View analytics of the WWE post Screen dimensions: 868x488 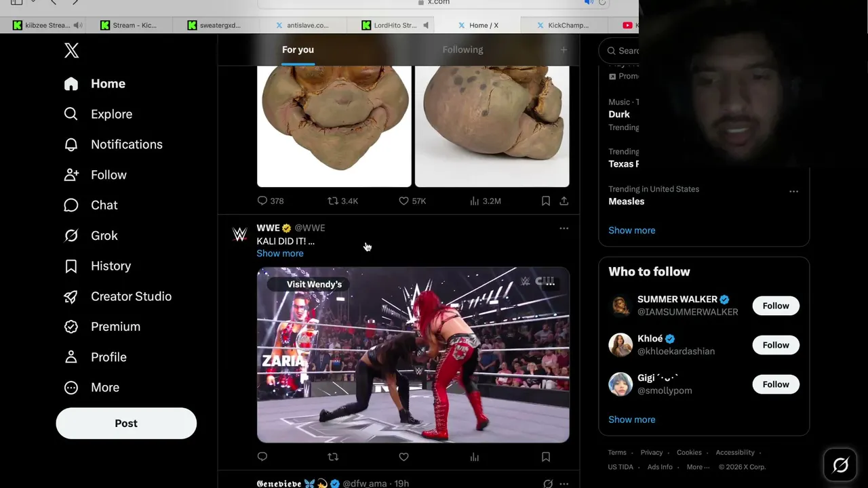coord(475,457)
